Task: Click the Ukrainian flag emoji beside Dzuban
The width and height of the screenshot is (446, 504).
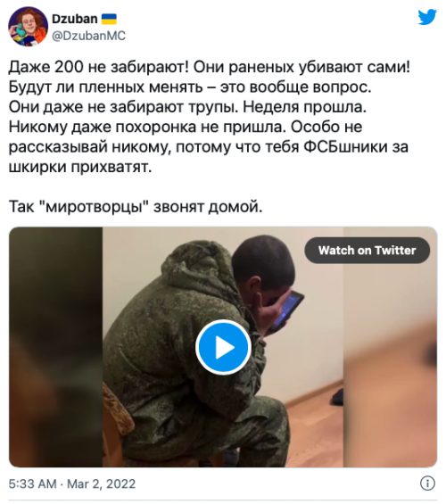Action: click(109, 19)
